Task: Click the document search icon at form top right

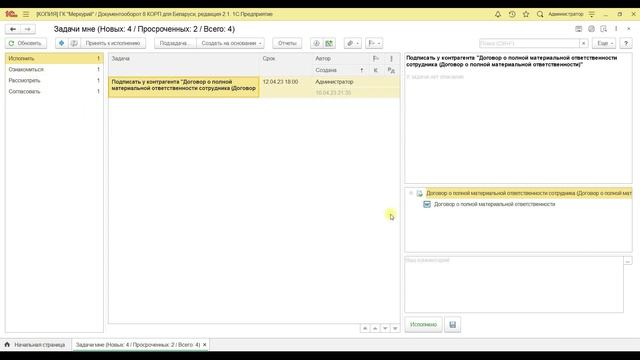Action: pyautogui.click(x=604, y=29)
